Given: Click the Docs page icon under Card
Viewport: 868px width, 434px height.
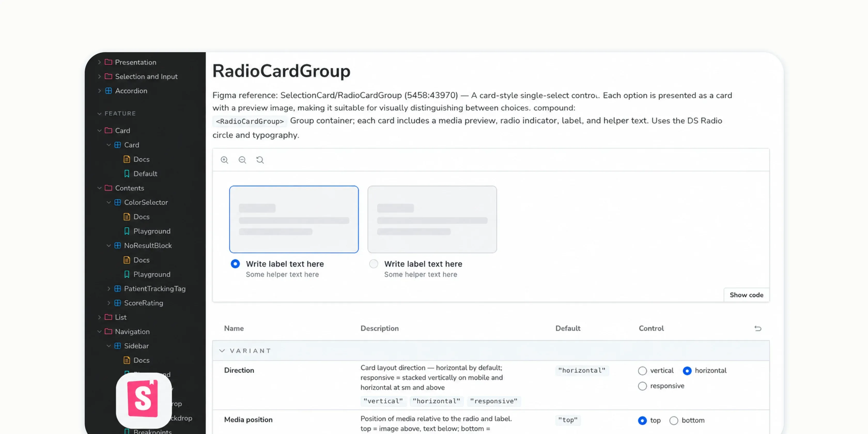Looking at the screenshot, I should 127,159.
